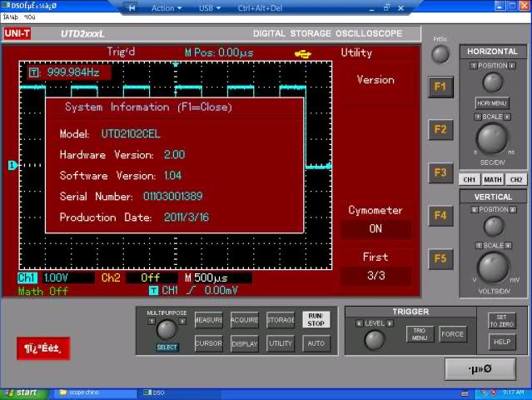This screenshot has height=400, width=532.
Task: Select the MATH channel button
Action: 493,180
